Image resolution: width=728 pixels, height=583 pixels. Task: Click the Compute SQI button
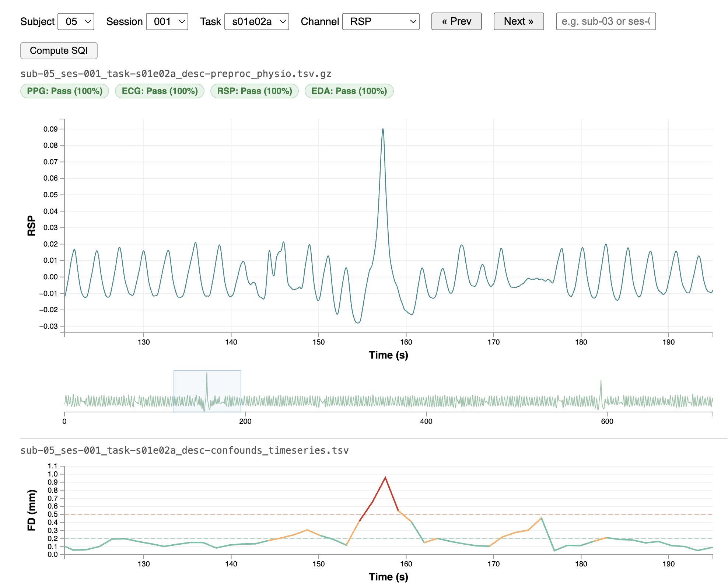click(59, 50)
